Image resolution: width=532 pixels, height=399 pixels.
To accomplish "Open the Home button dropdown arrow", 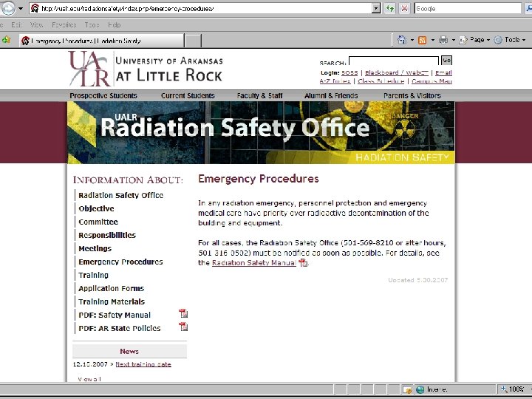I will [x=412, y=40].
